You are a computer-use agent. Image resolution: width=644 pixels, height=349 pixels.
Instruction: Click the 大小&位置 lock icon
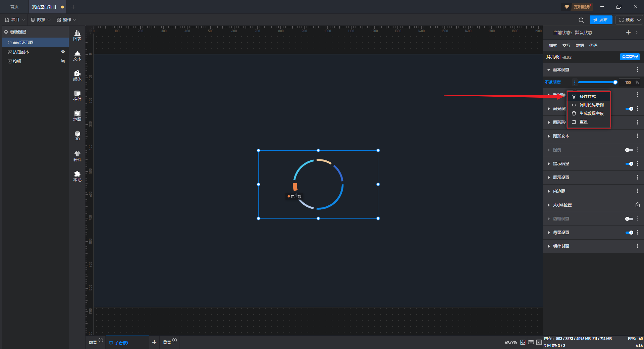[637, 205]
